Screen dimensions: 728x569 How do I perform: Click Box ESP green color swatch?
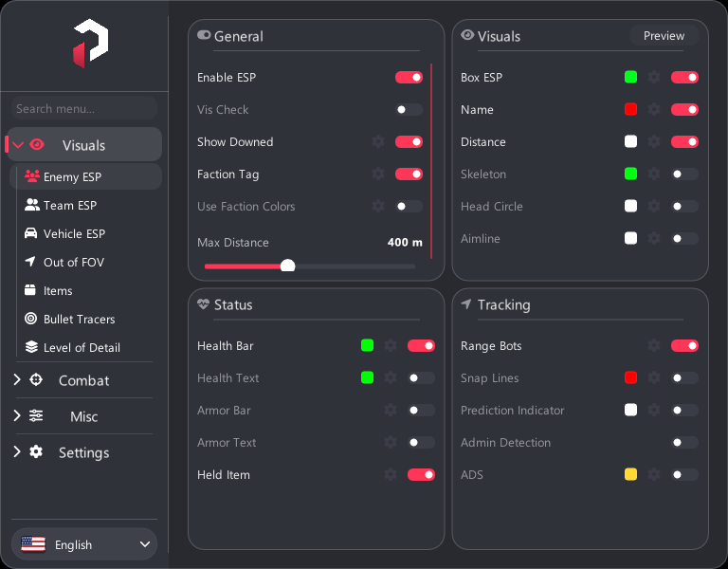(x=630, y=77)
